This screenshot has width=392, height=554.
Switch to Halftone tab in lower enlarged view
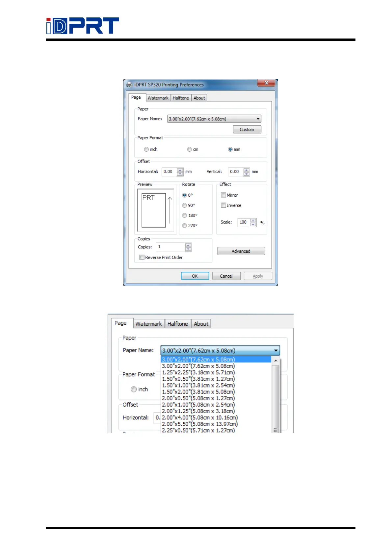[178, 324]
